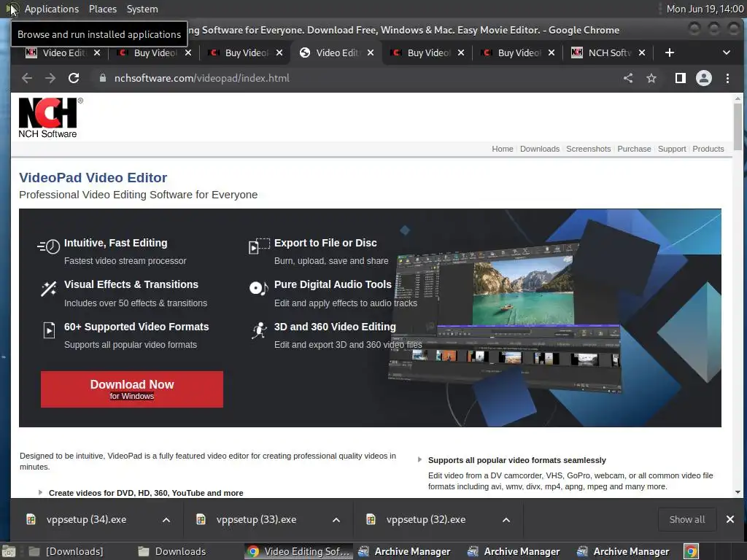Reload the current page
747x560 pixels.
click(74, 78)
